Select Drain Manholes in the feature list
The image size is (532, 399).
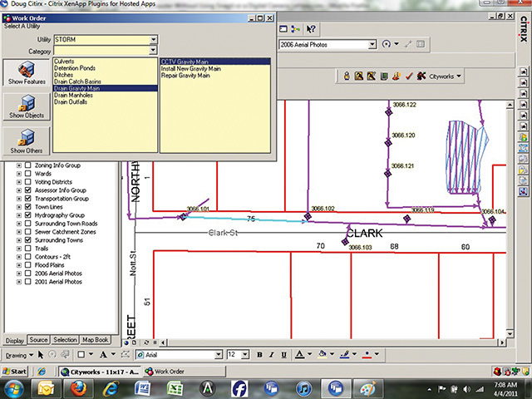(71, 95)
